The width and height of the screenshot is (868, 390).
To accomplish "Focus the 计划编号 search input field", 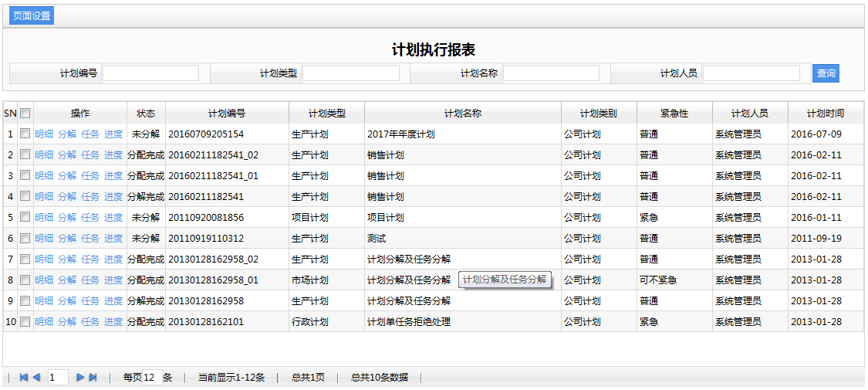I will [x=150, y=73].
